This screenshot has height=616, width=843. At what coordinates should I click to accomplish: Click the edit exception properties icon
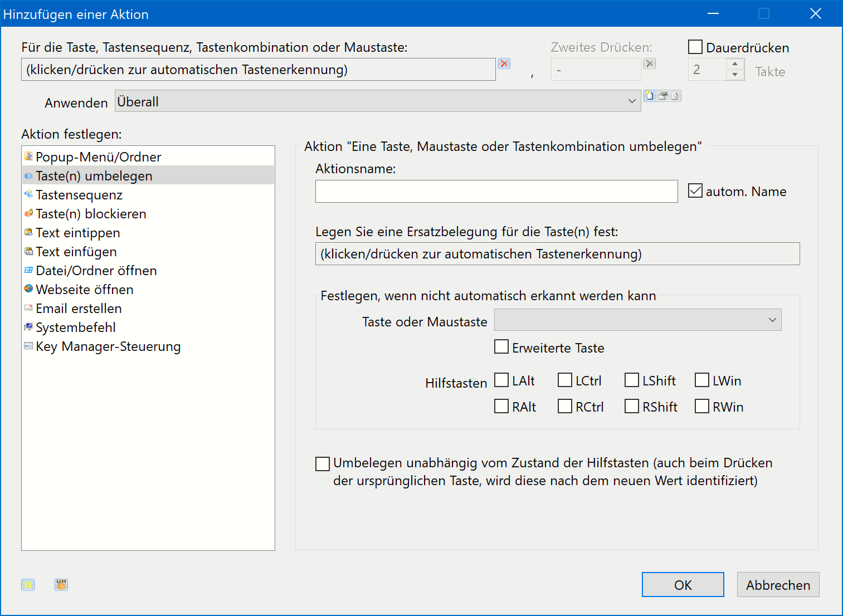tap(662, 96)
